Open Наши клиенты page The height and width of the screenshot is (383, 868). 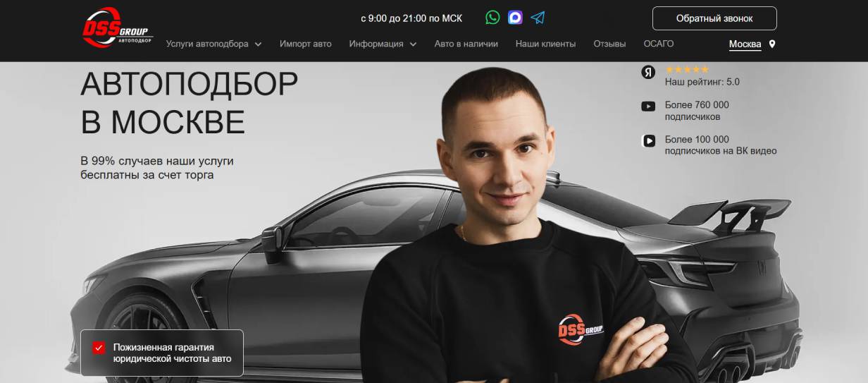545,44
